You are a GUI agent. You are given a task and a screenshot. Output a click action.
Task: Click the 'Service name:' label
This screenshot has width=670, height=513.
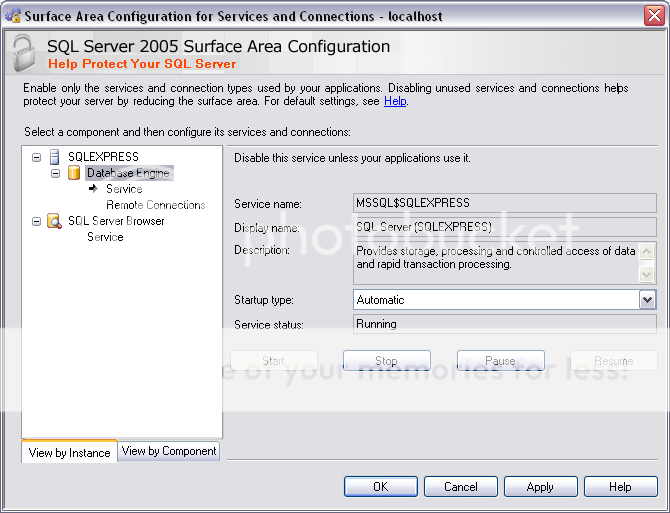click(267, 204)
